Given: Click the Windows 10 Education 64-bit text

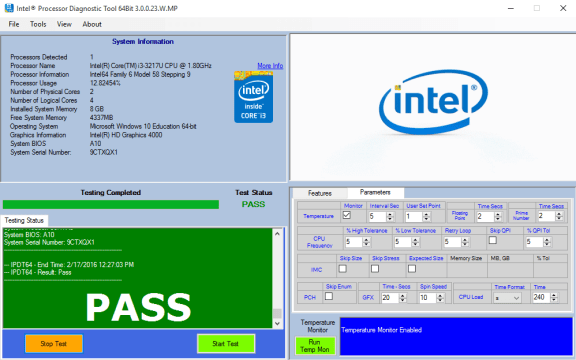Looking at the screenshot, I should pyautogui.click(x=143, y=126).
